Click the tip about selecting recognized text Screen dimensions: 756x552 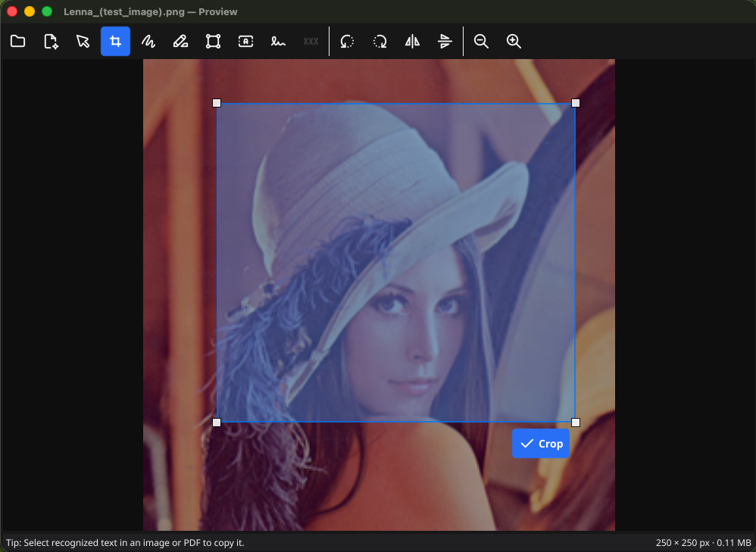click(125, 543)
